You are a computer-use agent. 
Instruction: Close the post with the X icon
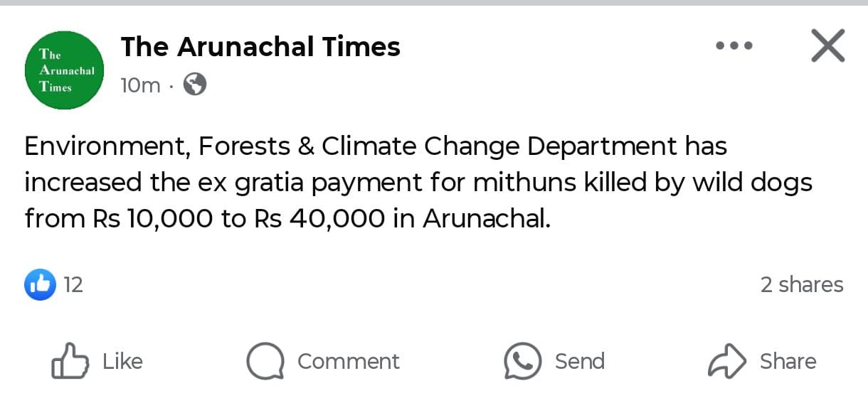[x=828, y=46]
